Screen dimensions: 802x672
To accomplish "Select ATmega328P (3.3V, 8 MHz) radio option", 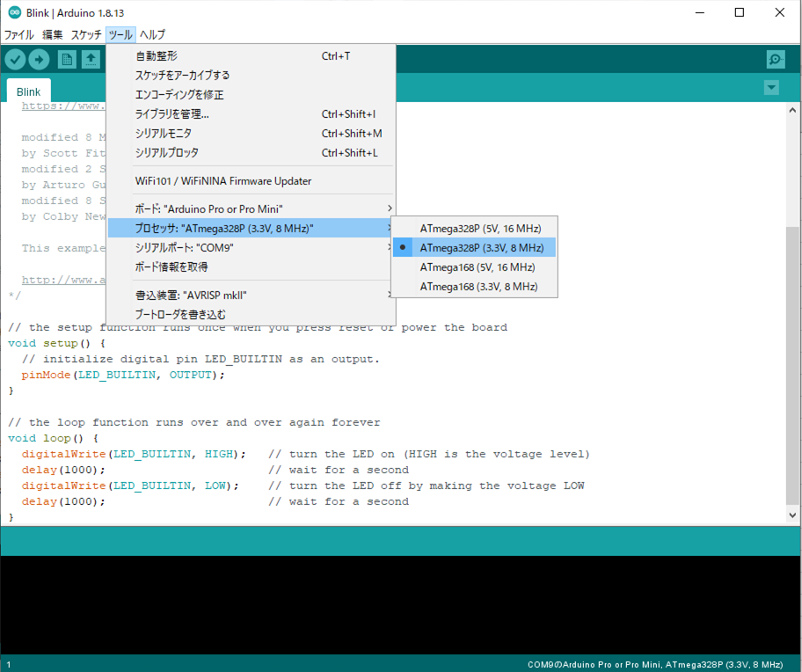I will pyautogui.click(x=474, y=247).
